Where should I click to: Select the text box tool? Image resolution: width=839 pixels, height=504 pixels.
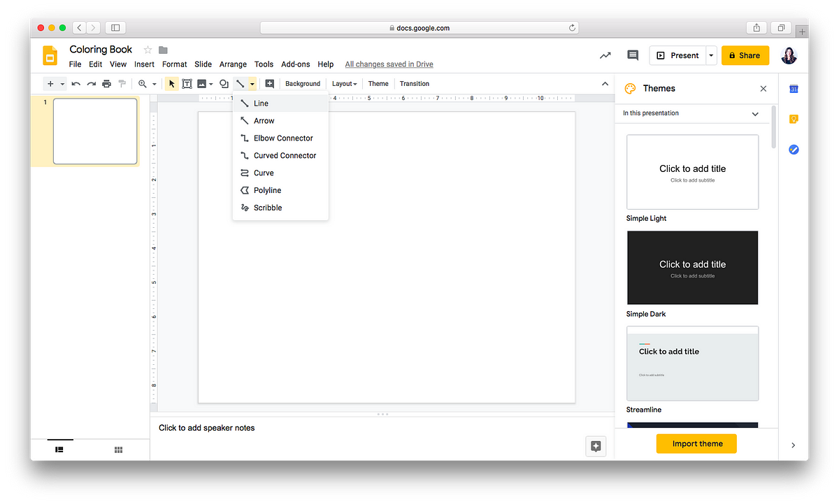point(187,84)
